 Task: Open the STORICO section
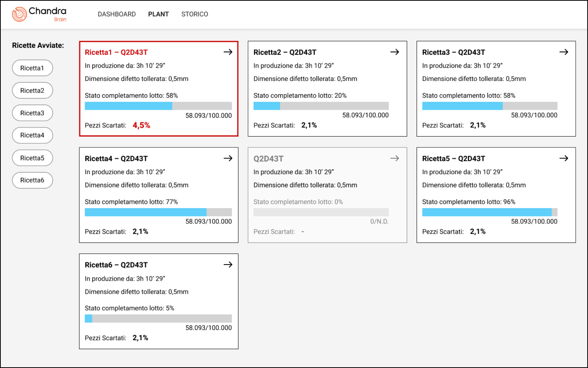click(194, 14)
